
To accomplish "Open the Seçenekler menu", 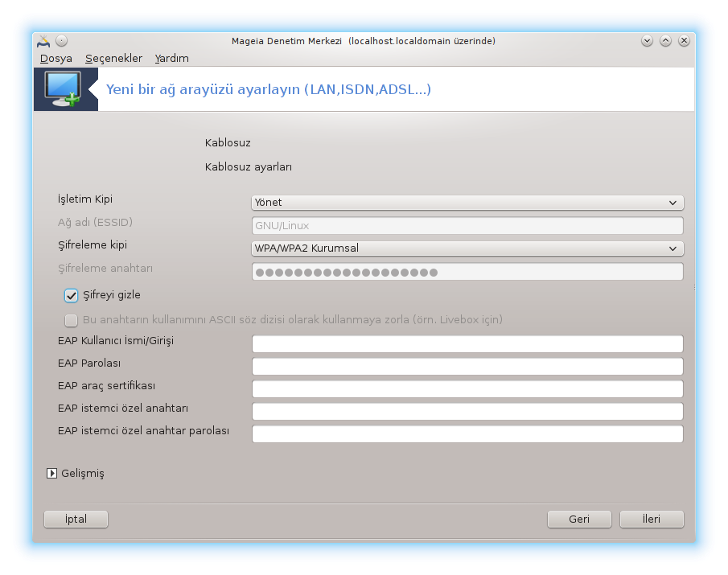I will pyautogui.click(x=113, y=59).
